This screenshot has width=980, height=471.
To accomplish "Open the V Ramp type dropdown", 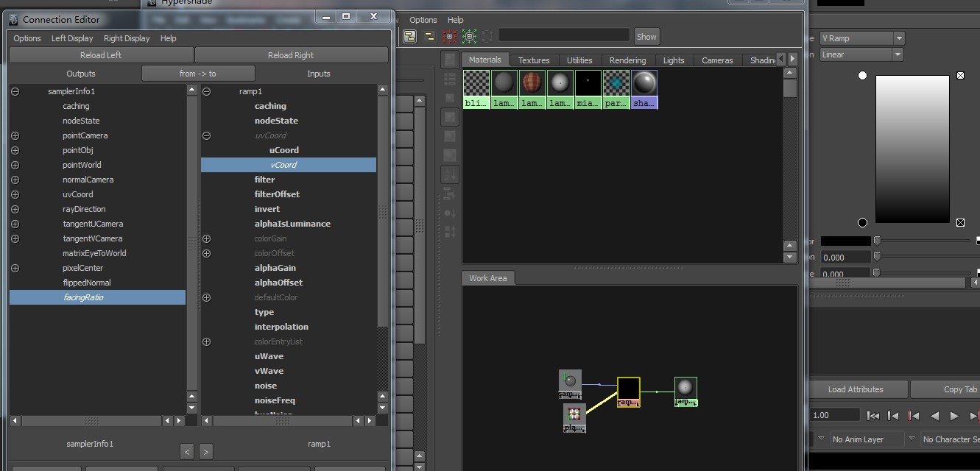I will 861,38.
